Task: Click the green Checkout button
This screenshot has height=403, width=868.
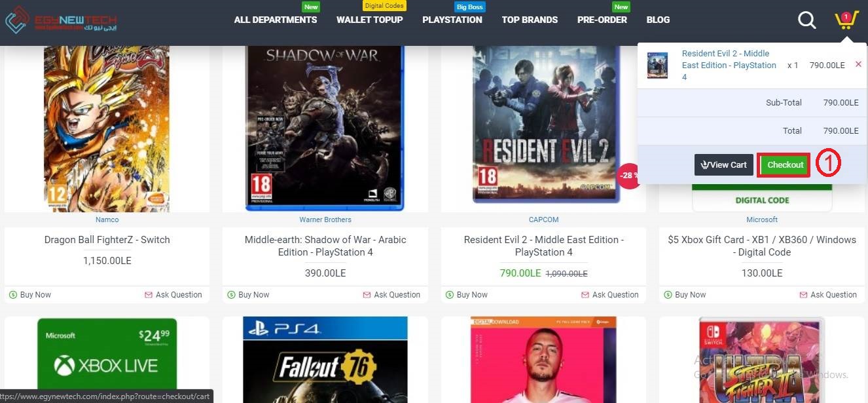Action: click(784, 165)
